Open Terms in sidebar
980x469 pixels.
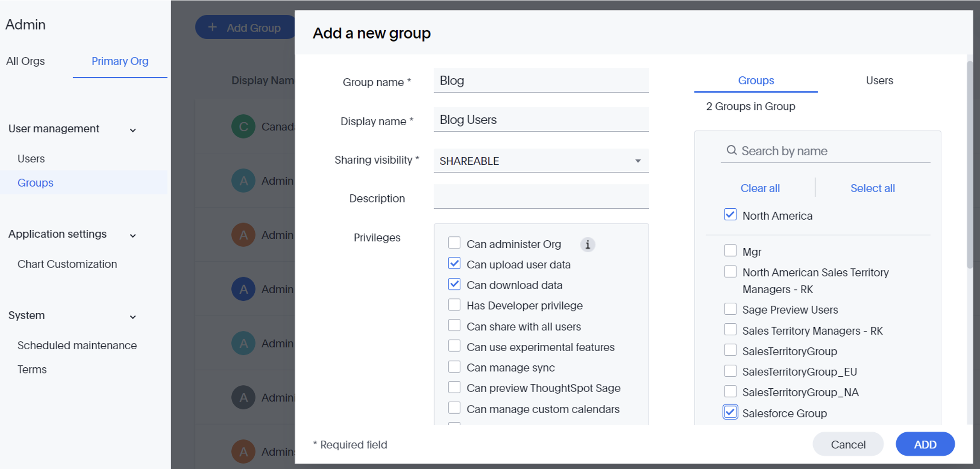tap(32, 370)
